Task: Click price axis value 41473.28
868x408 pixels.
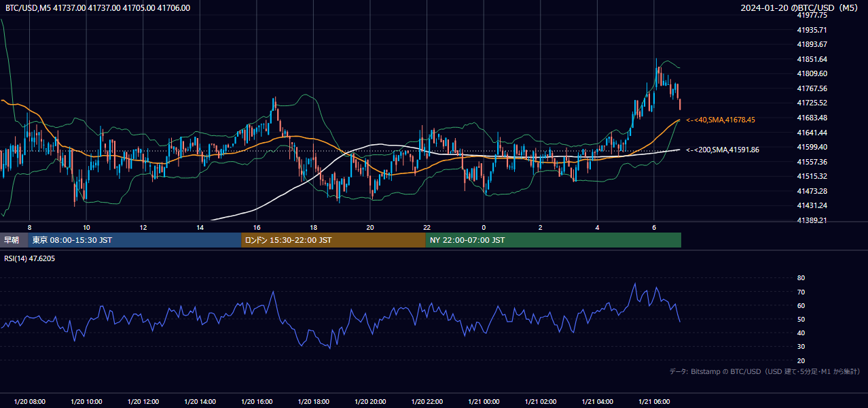Action: point(812,191)
